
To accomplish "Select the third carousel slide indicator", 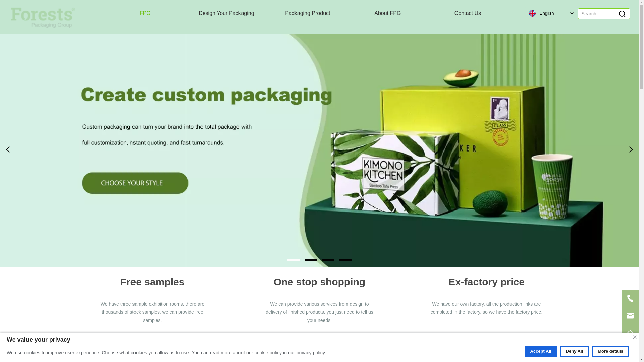I will [328, 260].
